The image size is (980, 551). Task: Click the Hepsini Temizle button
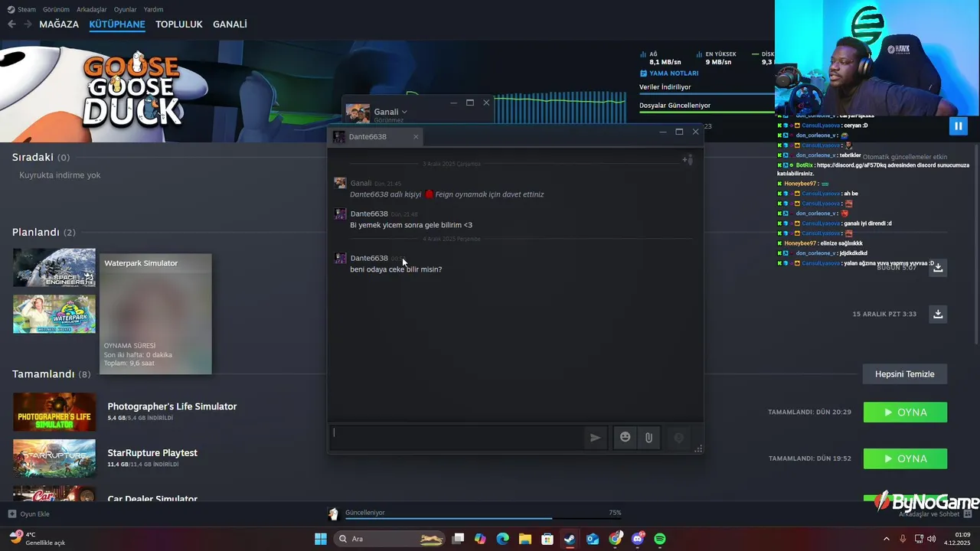[905, 374]
